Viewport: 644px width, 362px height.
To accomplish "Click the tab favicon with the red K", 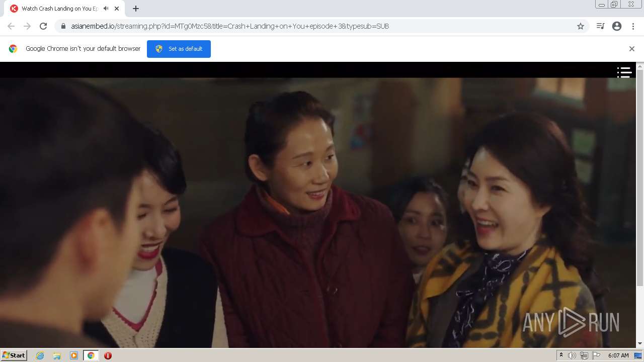I will [x=14, y=9].
